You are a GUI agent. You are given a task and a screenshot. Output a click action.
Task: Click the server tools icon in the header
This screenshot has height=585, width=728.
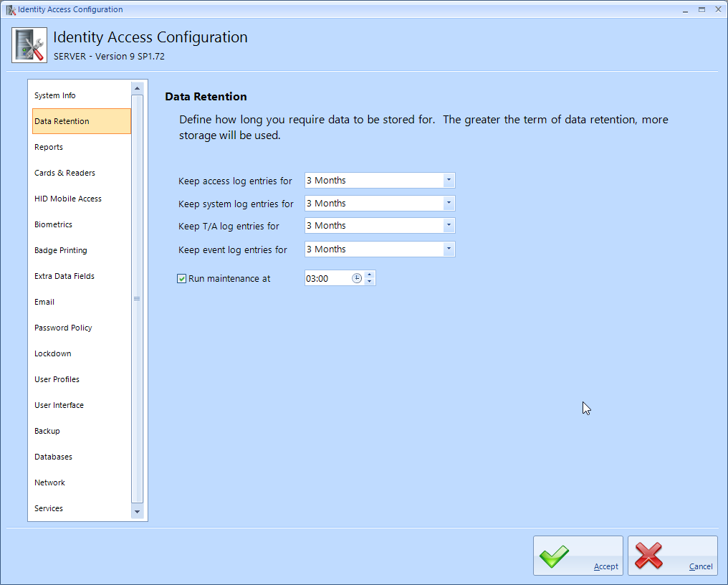point(29,45)
